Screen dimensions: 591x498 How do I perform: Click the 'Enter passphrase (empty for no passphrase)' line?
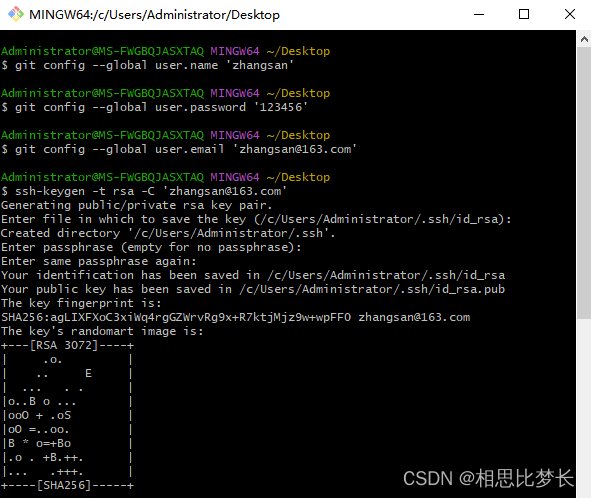point(151,247)
